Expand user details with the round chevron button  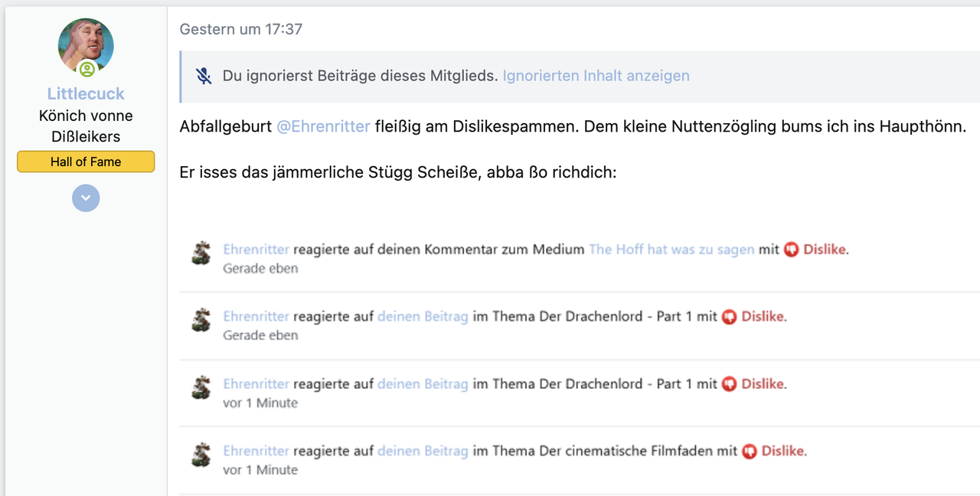coord(86,198)
